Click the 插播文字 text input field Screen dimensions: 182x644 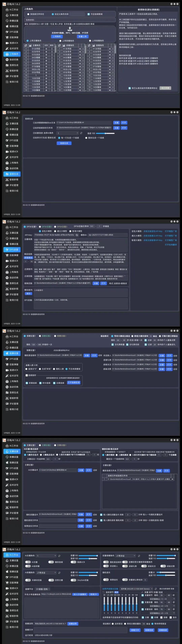tap(80, 630)
